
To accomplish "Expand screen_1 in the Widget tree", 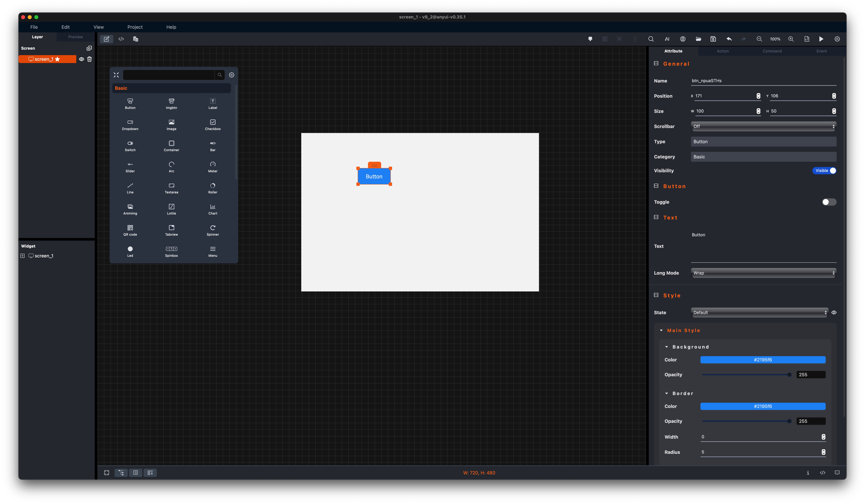I will coord(23,256).
